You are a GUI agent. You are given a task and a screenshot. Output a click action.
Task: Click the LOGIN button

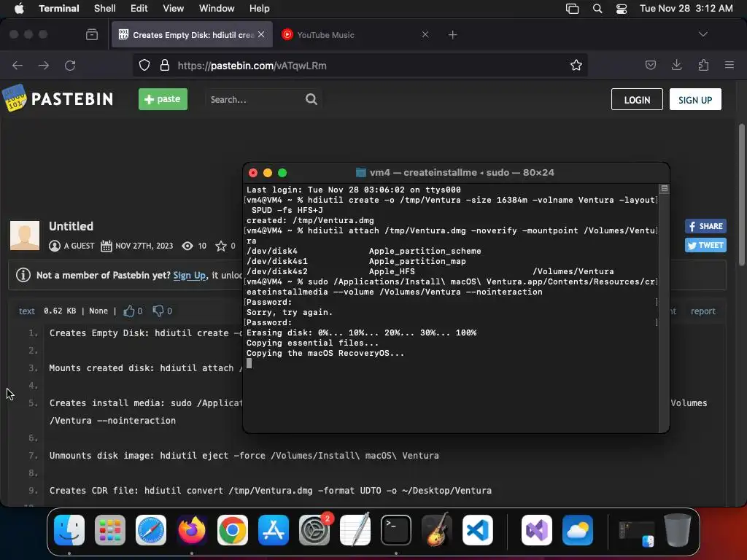pos(637,99)
